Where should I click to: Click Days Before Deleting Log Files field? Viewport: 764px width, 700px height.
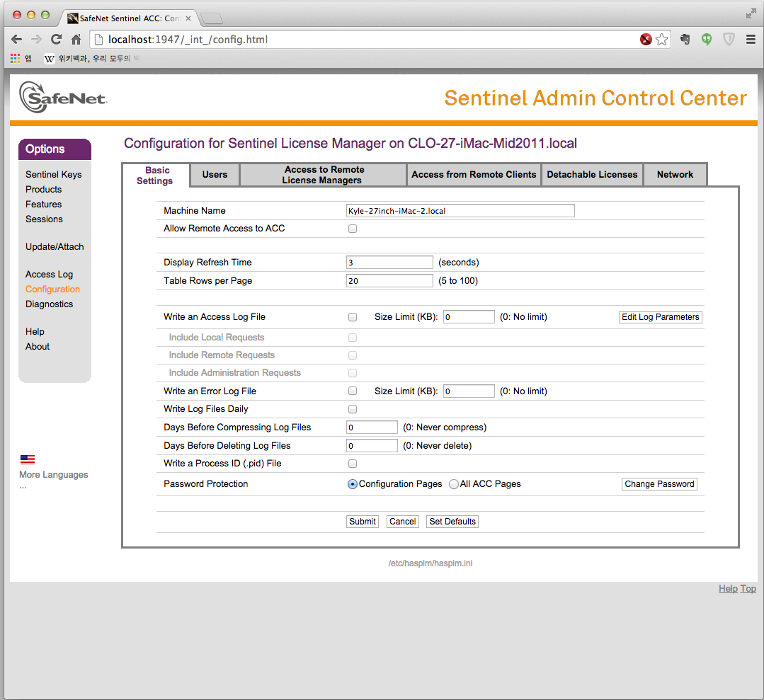372,446
